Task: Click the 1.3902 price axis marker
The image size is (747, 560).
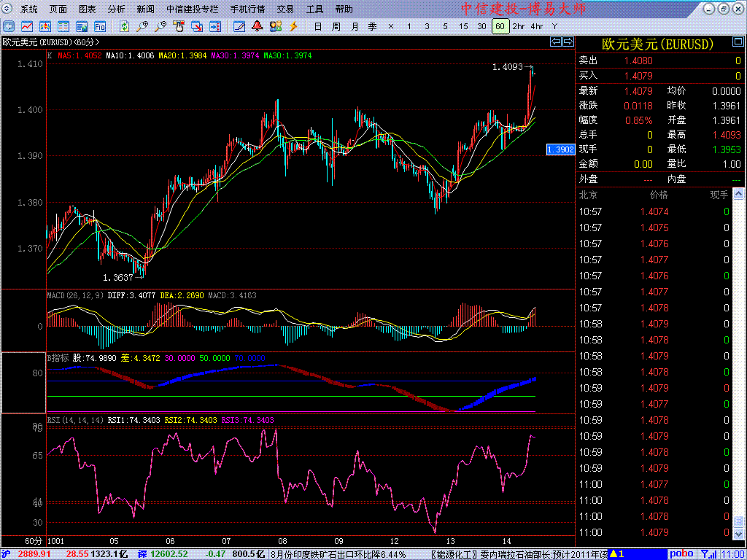Action: [560, 149]
